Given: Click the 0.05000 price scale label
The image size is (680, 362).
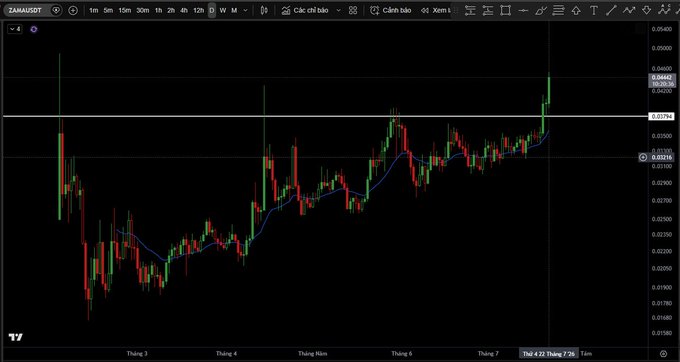Looking at the screenshot, I should click(662, 48).
